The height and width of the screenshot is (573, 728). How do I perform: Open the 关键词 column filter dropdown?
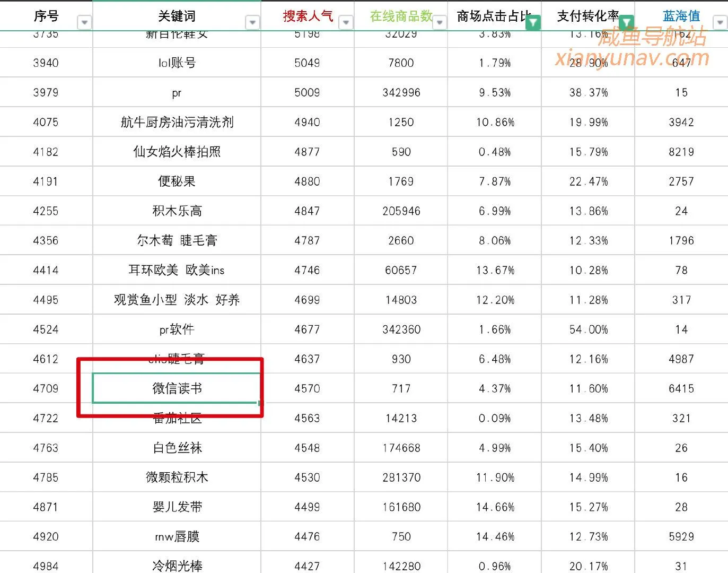pos(252,22)
